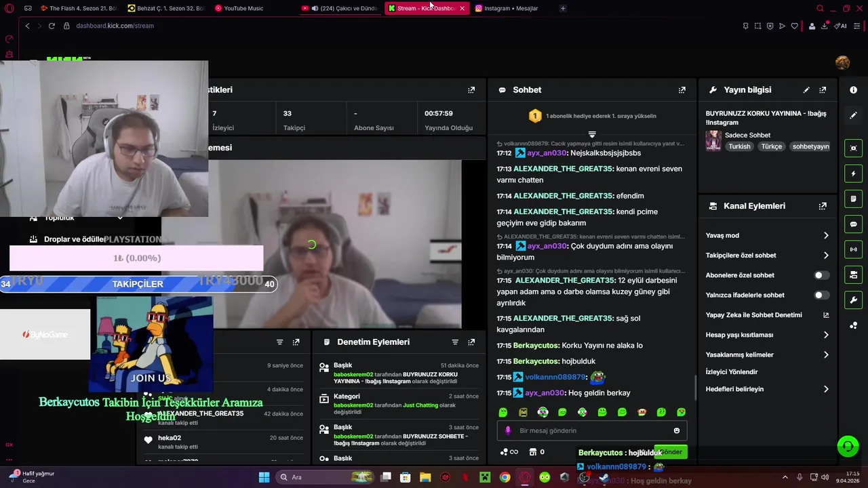Pop out the Kanal Eylemleri panel
Screen dimensions: 868x488
coord(823,206)
